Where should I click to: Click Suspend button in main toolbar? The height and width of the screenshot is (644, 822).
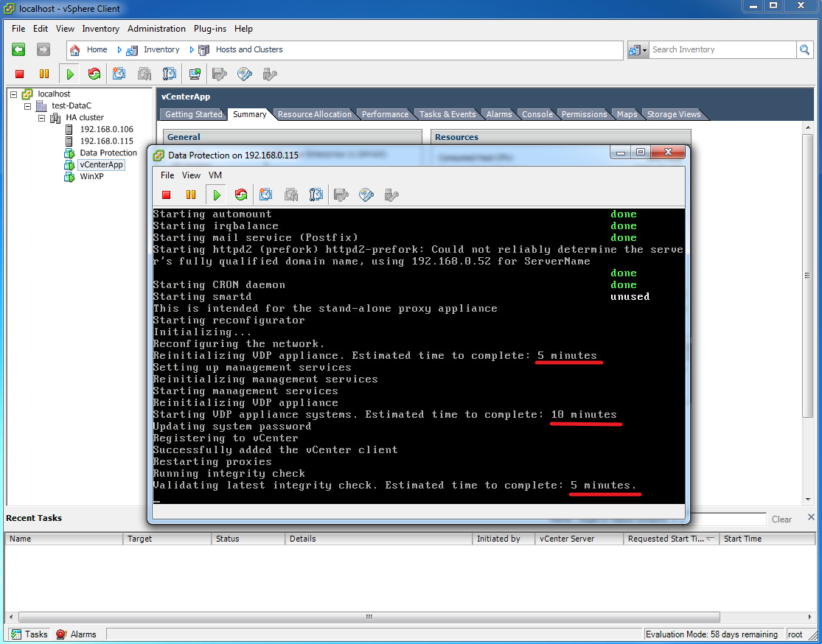point(44,74)
